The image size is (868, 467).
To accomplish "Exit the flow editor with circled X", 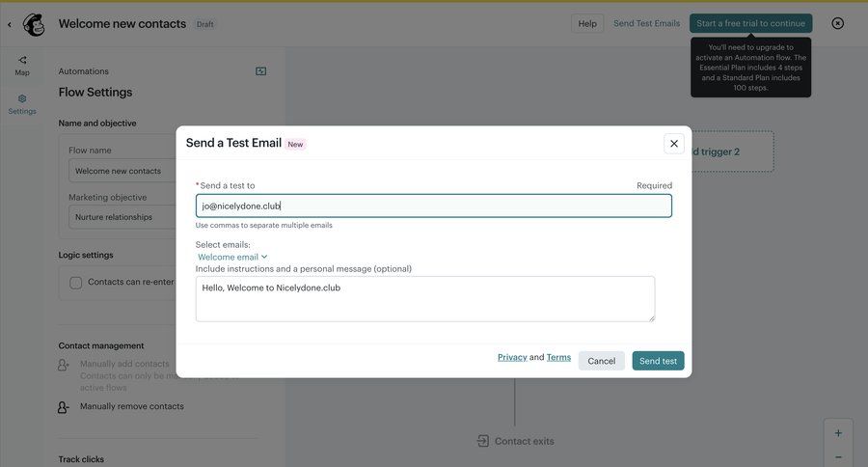I will click(x=837, y=23).
